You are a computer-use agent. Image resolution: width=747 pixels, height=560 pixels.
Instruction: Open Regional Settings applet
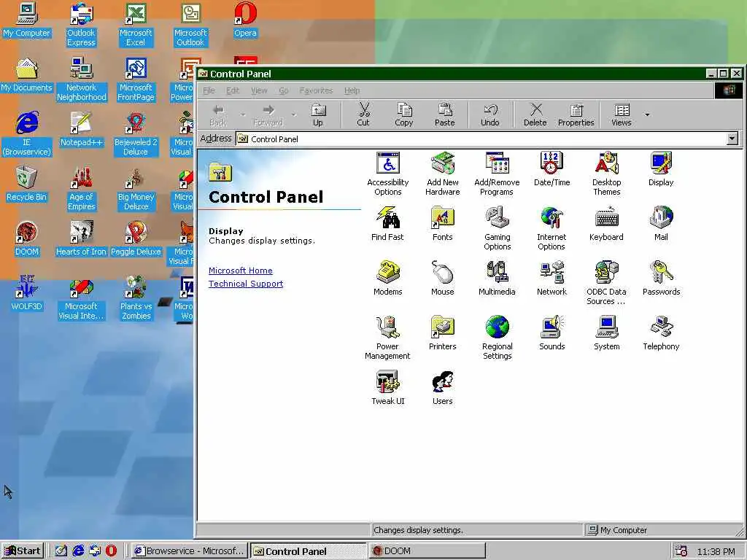(x=497, y=338)
